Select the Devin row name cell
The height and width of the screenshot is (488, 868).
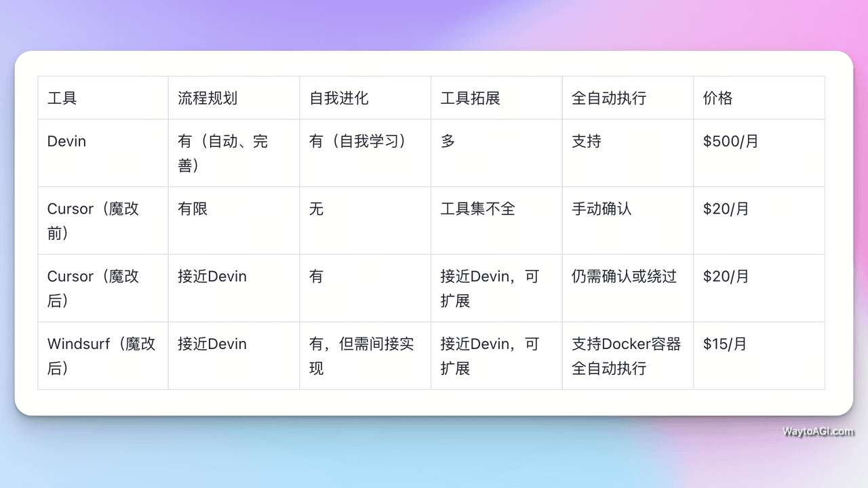(103, 153)
